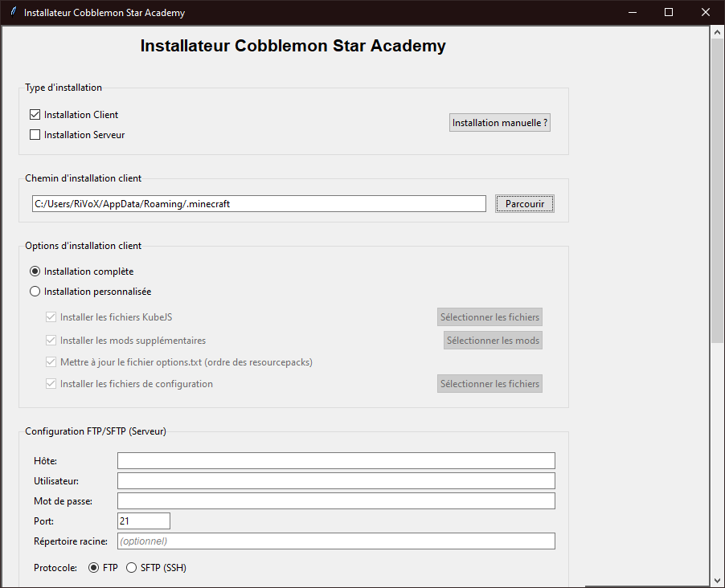
Task: Click Sélectionner les fichiers next to KubeJS
Action: [x=489, y=317]
